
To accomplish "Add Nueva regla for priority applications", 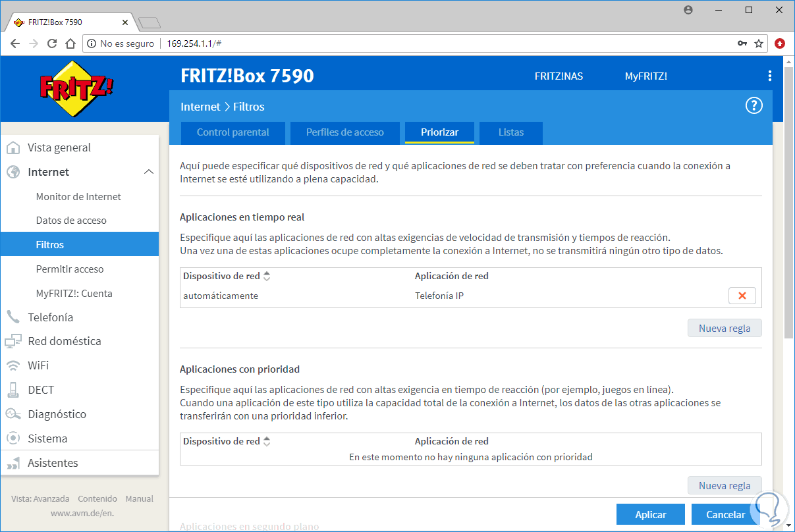I will pos(725,485).
